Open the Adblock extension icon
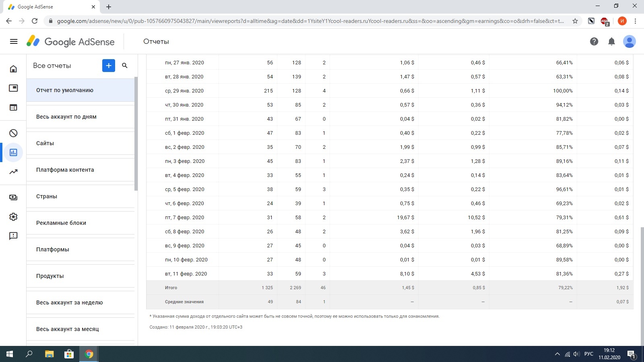 click(x=605, y=21)
